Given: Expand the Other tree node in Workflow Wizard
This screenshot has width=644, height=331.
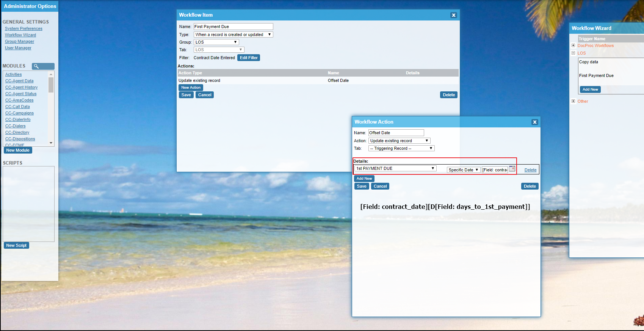Looking at the screenshot, I should [x=573, y=101].
